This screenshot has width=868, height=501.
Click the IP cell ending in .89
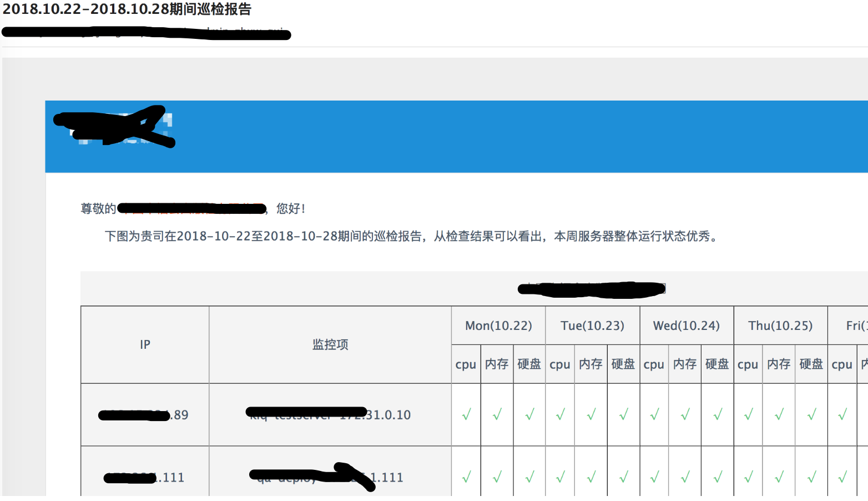(145, 415)
